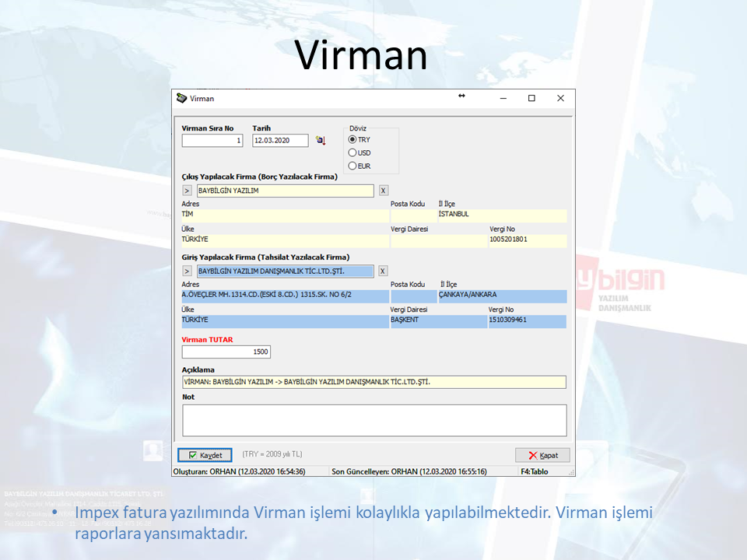The width and height of the screenshot is (747, 560).
Task: Click the Oluşturan: ORHAN status bar entry
Action: click(239, 471)
